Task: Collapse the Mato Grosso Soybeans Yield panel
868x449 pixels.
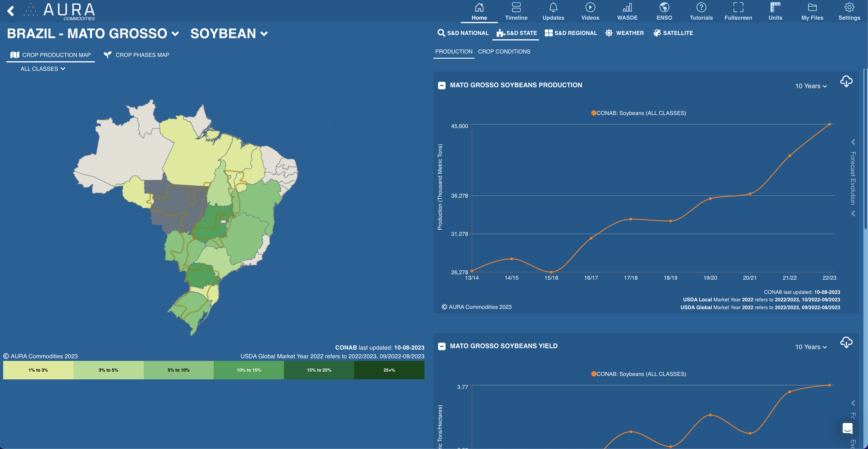Action: click(442, 346)
